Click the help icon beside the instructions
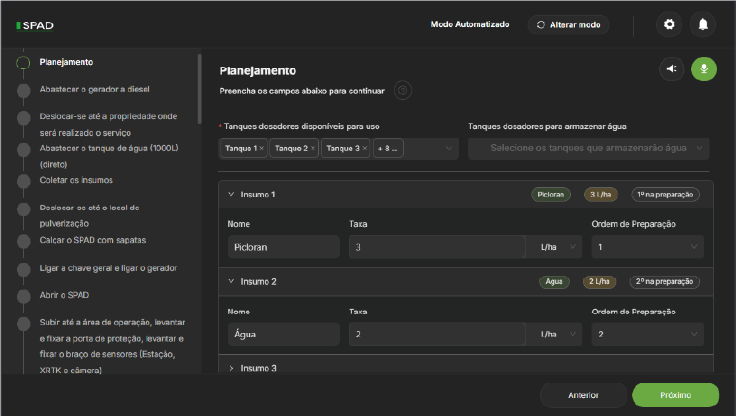The image size is (737, 417). (x=402, y=91)
